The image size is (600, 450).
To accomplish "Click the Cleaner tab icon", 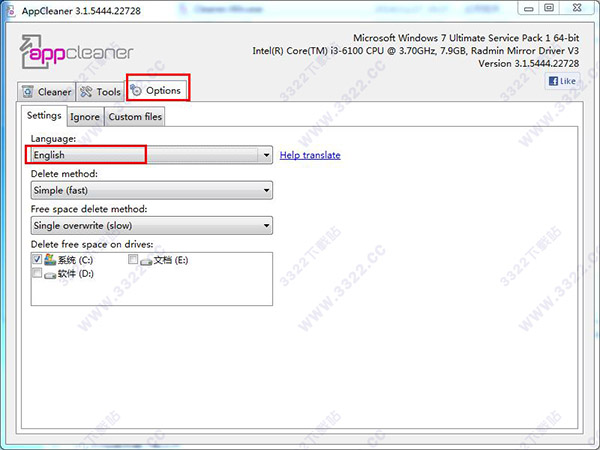I will [28, 92].
